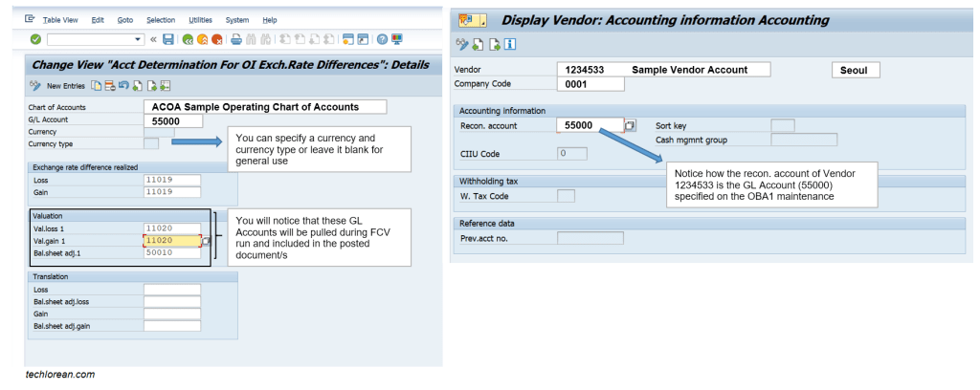Click the Translation Bal.sheet adj.loss field
The image size is (980, 390).
tap(172, 301)
